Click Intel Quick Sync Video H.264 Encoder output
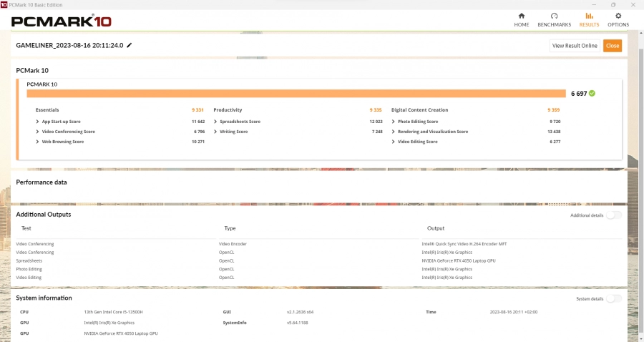This screenshot has height=342, width=644. pyautogui.click(x=464, y=244)
